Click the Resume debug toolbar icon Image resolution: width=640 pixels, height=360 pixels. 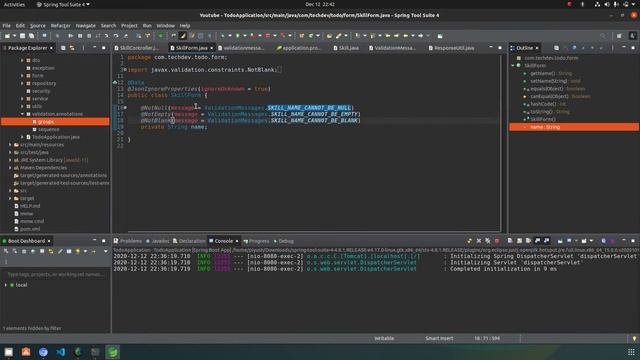coord(71,36)
